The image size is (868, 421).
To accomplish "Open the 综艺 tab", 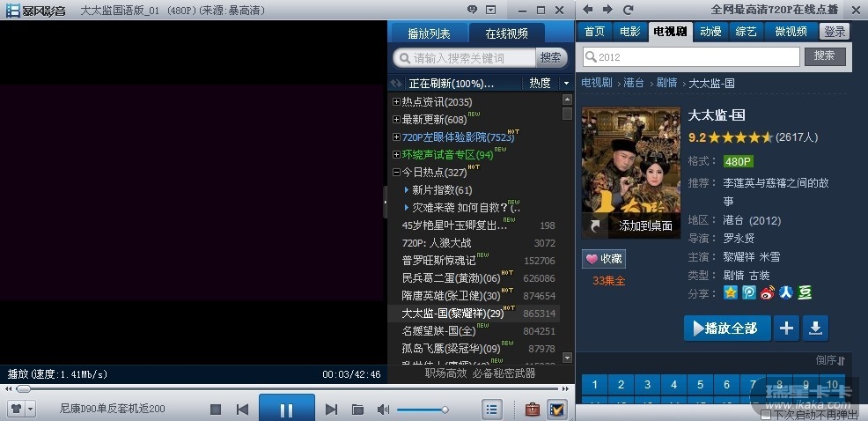I will (746, 32).
